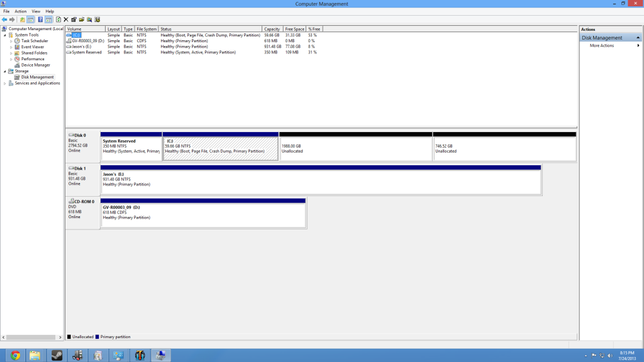644x362 pixels.
Task: Select Event Viewer in the left tree
Action: (33, 47)
